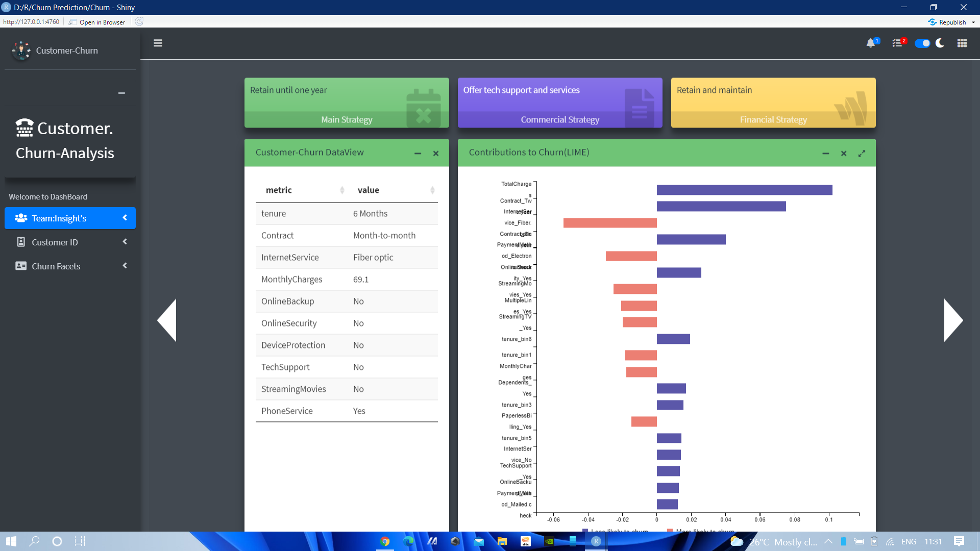Toggle the dark mode switch
980x551 pixels.
click(922, 43)
